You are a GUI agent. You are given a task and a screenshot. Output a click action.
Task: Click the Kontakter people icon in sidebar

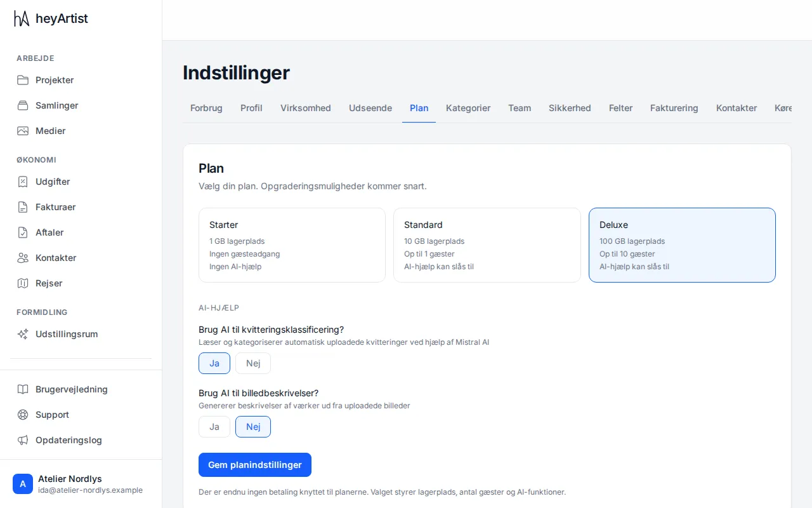point(23,258)
